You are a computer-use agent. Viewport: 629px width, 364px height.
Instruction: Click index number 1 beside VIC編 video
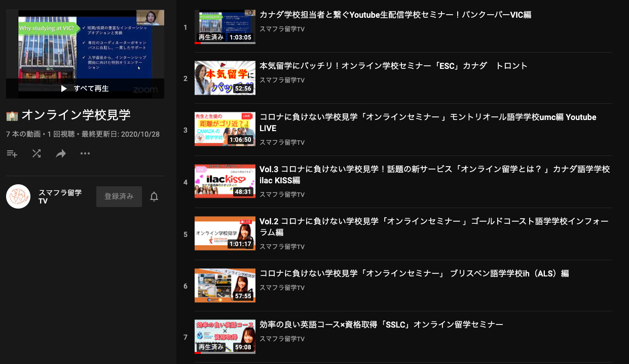coord(186,27)
